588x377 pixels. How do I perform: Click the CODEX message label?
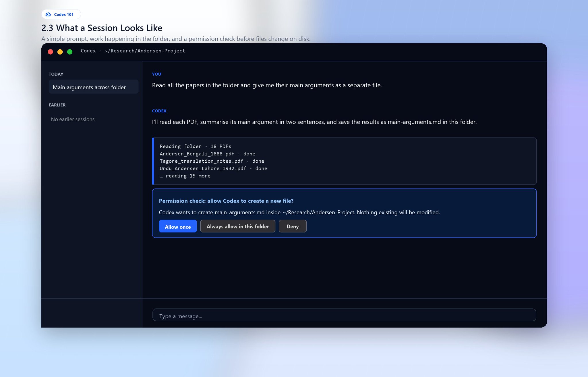(159, 111)
